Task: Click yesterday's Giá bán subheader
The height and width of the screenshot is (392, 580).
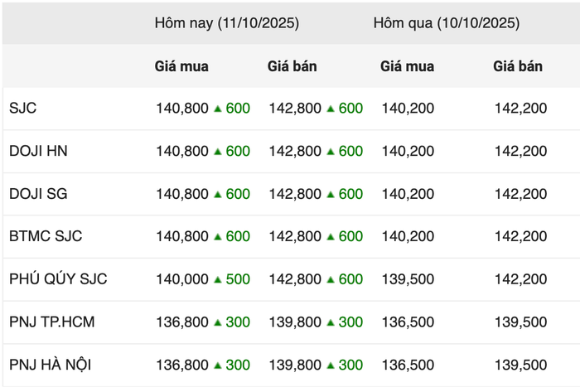Action: click(518, 65)
